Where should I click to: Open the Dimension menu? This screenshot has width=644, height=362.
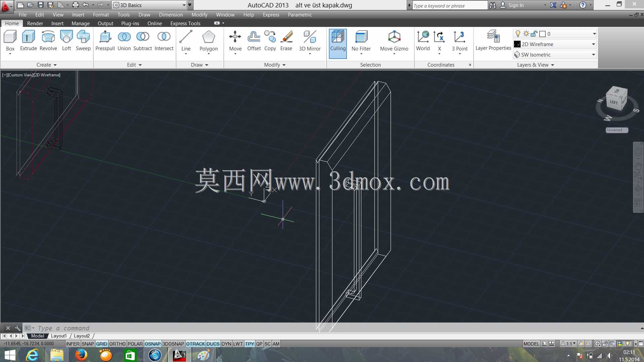click(171, 15)
